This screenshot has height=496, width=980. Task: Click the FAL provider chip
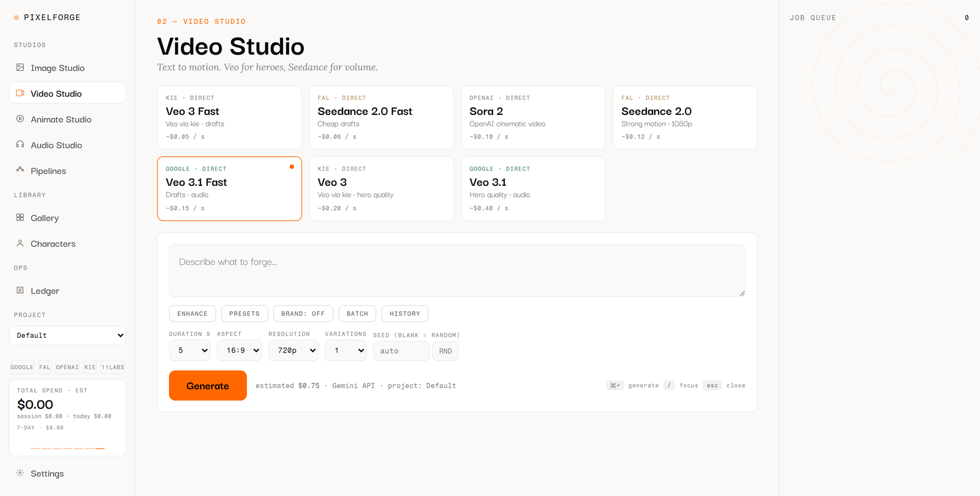point(45,367)
